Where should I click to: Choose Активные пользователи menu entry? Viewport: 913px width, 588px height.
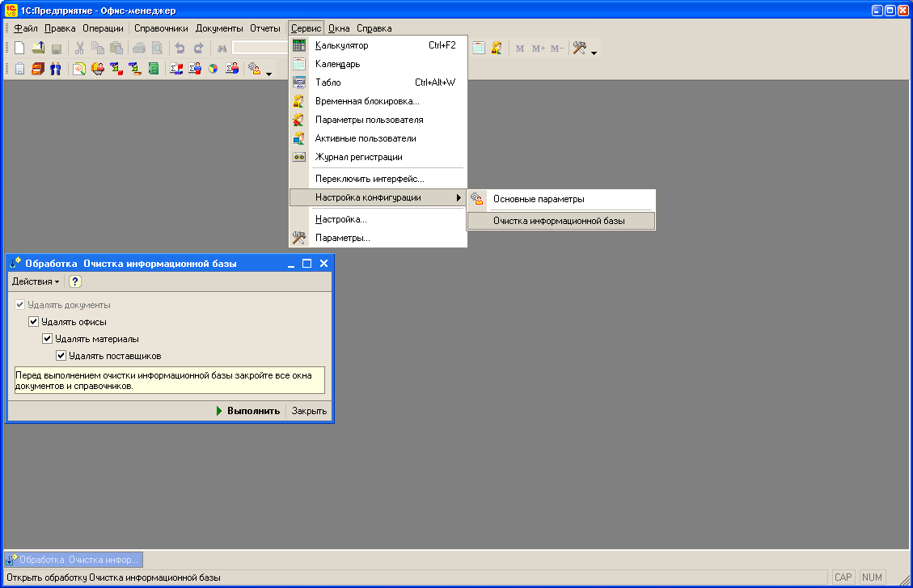coord(378,138)
